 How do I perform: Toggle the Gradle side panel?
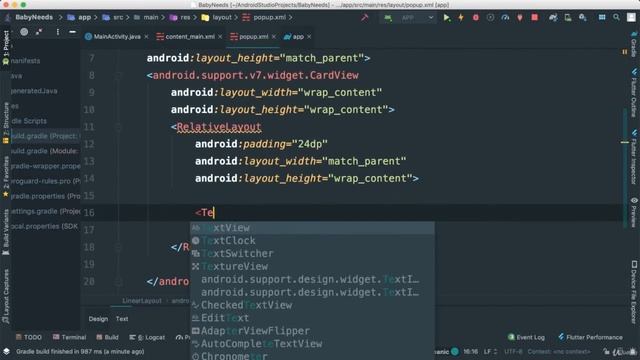pos(634,43)
